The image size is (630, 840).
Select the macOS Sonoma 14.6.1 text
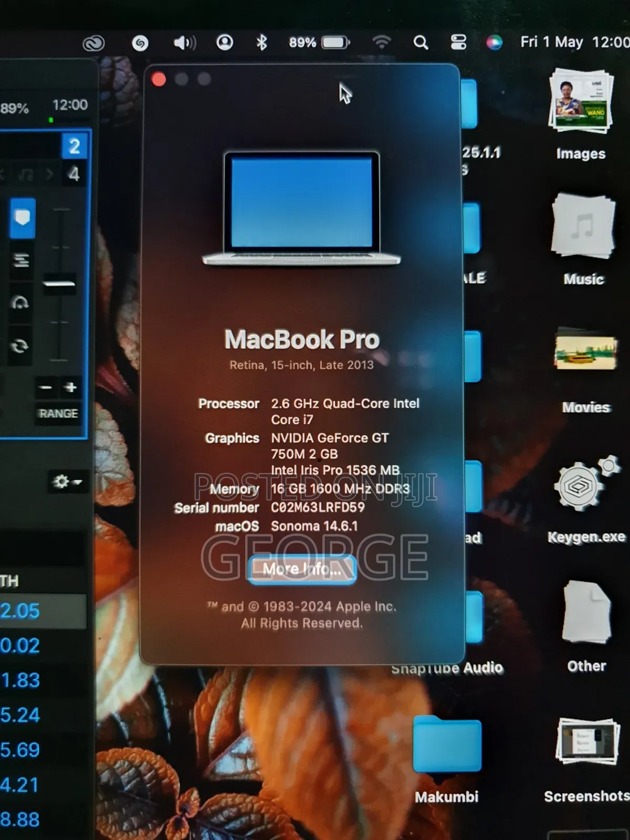pyautogui.click(x=314, y=526)
